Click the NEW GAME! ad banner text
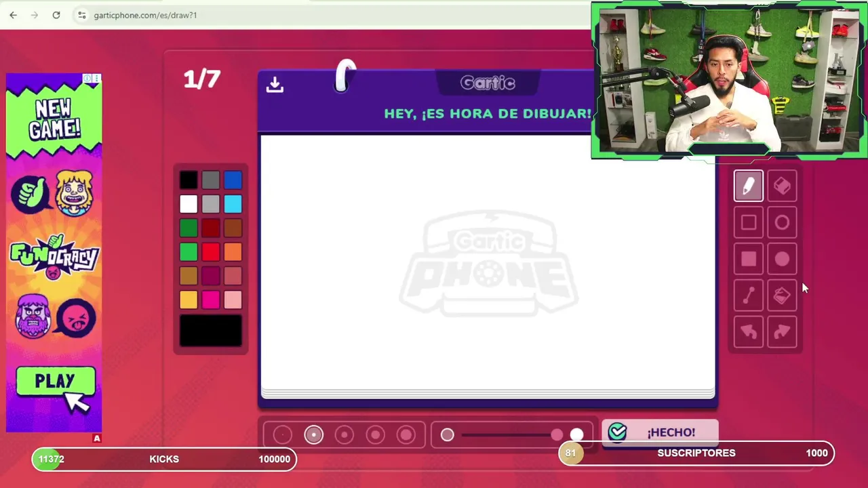Image resolution: width=868 pixels, height=488 pixels. (54, 118)
